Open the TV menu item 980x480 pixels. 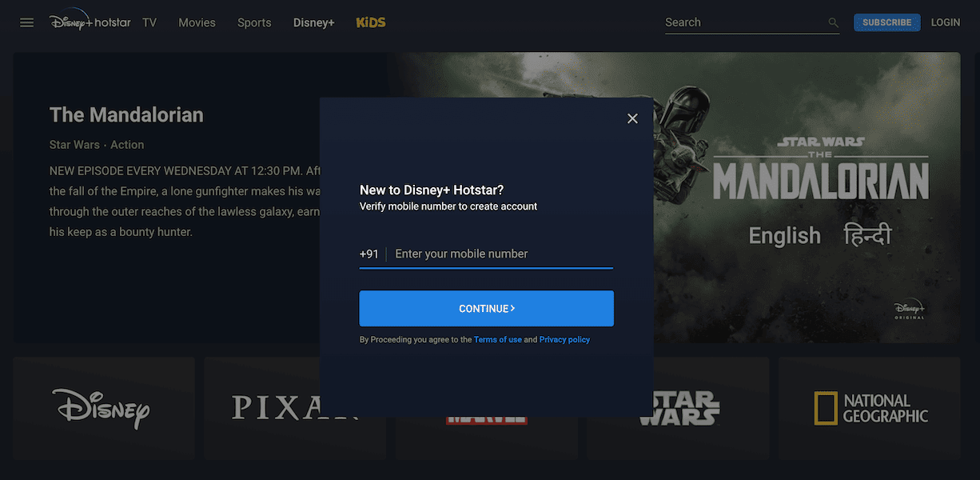(149, 22)
